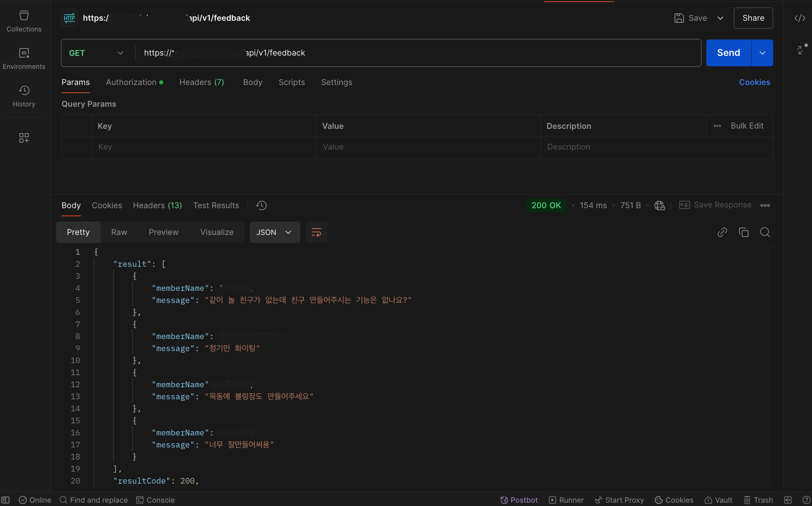Open the response history clock icon

261,205
